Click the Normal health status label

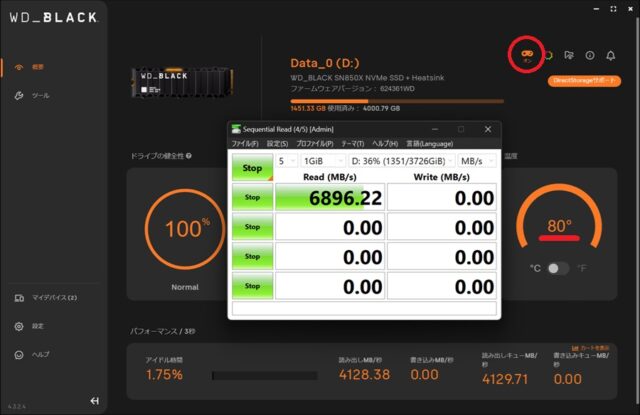coord(185,287)
